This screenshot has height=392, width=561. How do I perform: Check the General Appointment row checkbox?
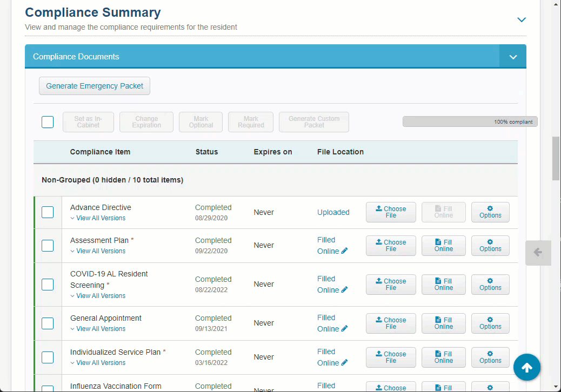[48, 323]
